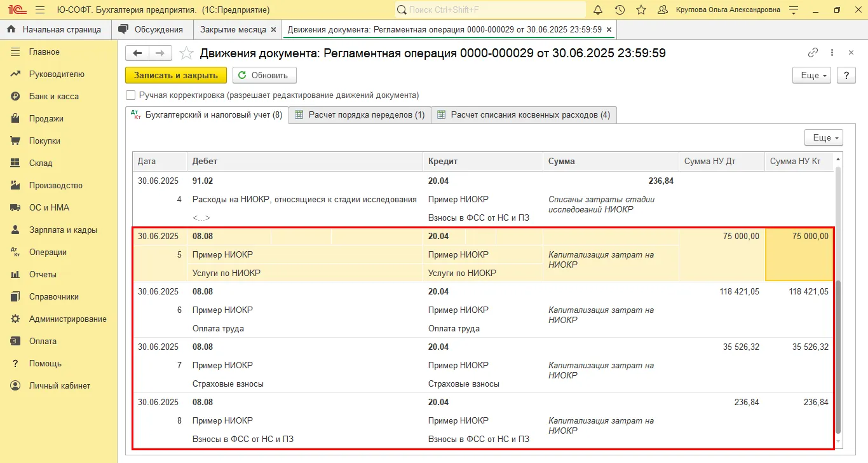
Task: Click the search field Поиск Ctrl+Shift+F
Action: 490,10
